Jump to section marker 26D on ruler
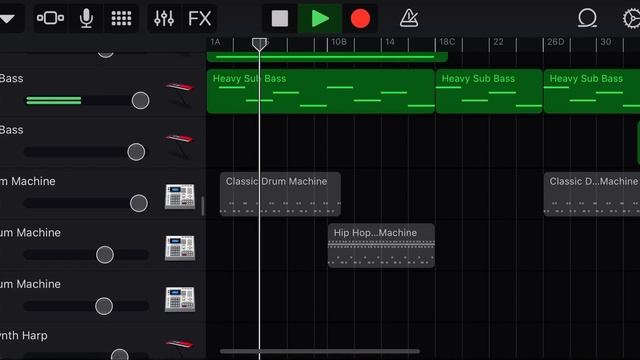The height and width of the screenshot is (360, 640). pos(556,42)
